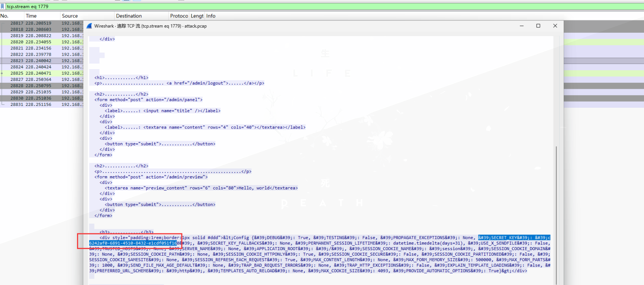This screenshot has width=644, height=285.
Task: Select packet 28825 in the packet list
Action: pyautogui.click(x=37, y=73)
